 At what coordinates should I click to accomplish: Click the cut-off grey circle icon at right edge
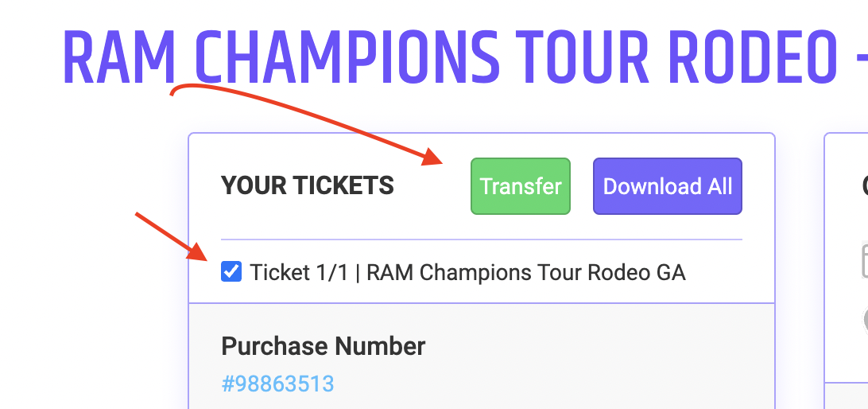(865, 321)
